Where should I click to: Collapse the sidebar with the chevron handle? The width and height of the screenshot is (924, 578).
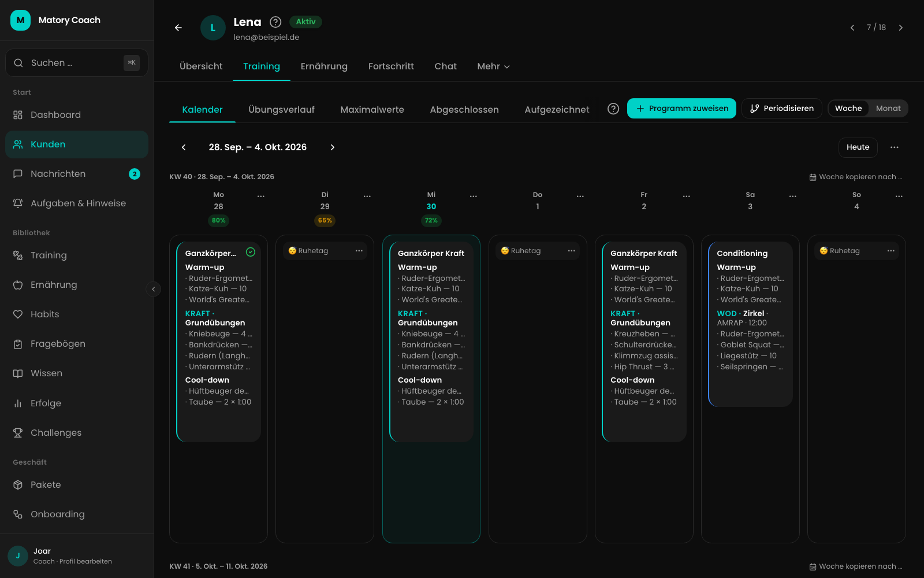tap(153, 289)
